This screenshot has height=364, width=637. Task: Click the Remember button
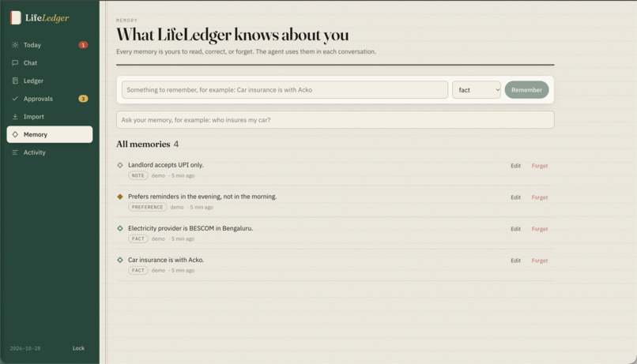[526, 90]
